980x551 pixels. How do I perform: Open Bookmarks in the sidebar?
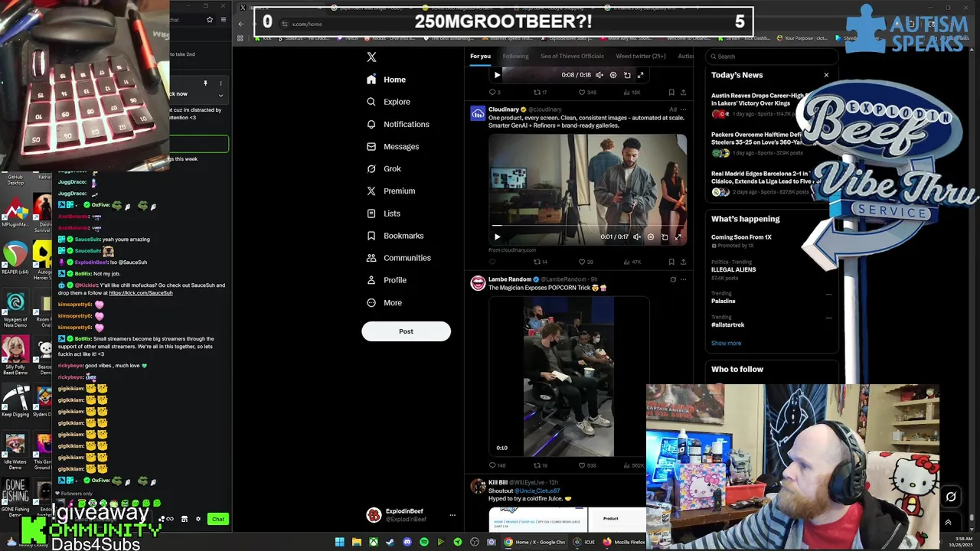coord(395,236)
